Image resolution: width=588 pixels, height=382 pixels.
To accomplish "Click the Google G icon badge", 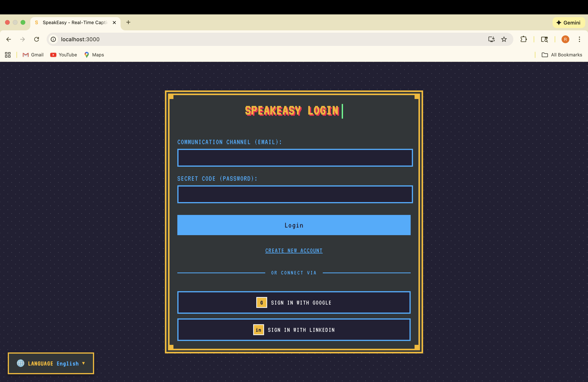I will tap(261, 302).
